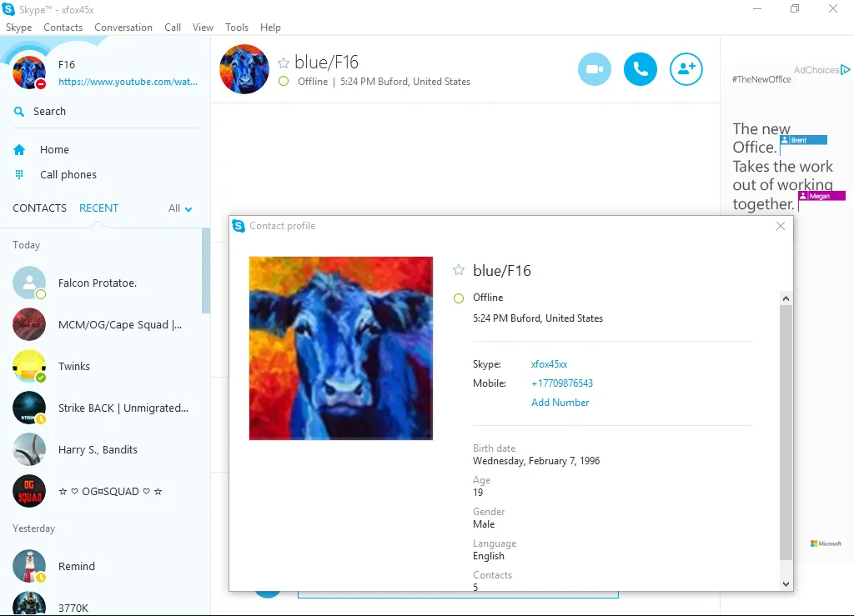The width and height of the screenshot is (854, 616).
Task: Click Call phones navigation item
Action: (x=68, y=175)
